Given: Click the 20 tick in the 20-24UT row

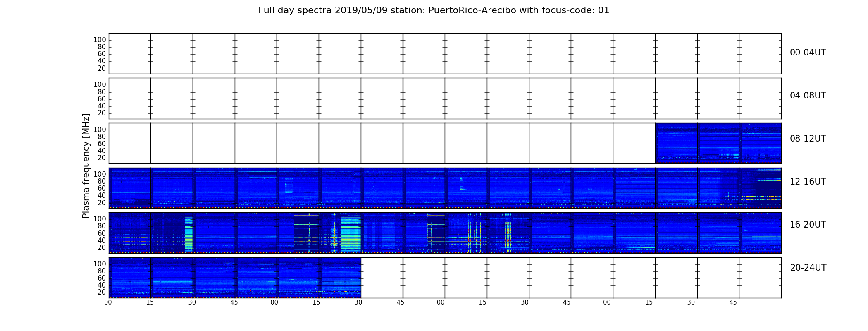Looking at the screenshot, I should (x=102, y=293).
